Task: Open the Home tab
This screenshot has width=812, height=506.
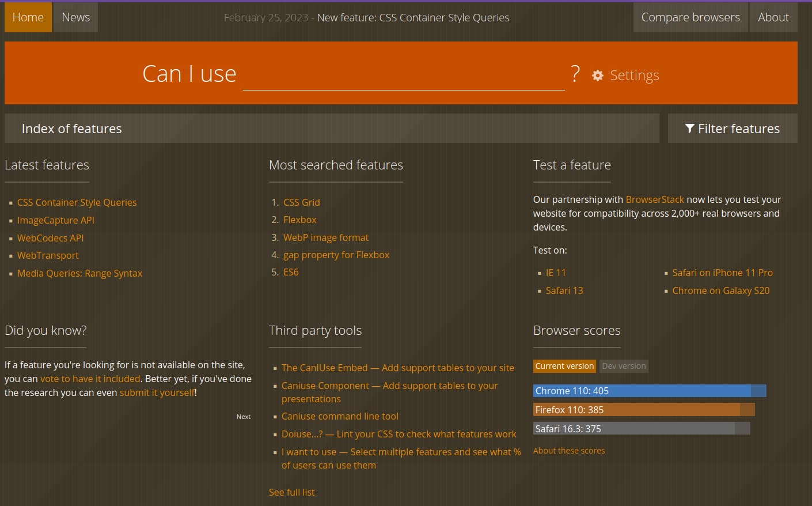Action: pyautogui.click(x=28, y=17)
